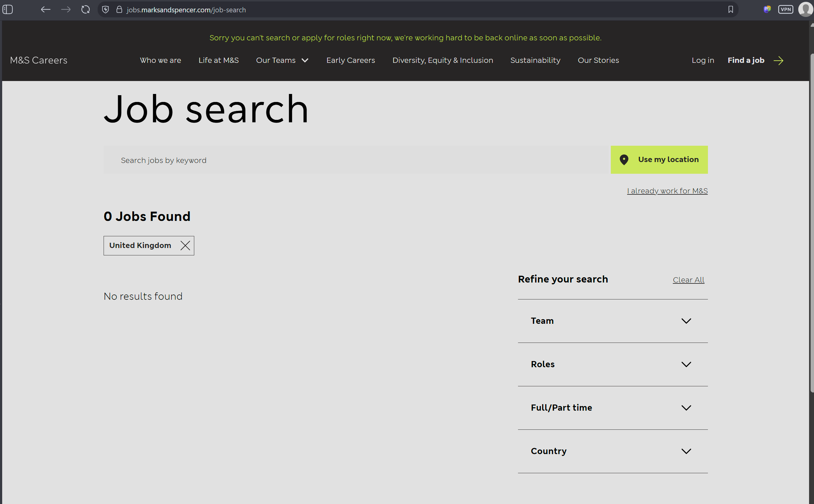Click the Search jobs by keyword field
The height and width of the screenshot is (504, 814).
[357, 160]
